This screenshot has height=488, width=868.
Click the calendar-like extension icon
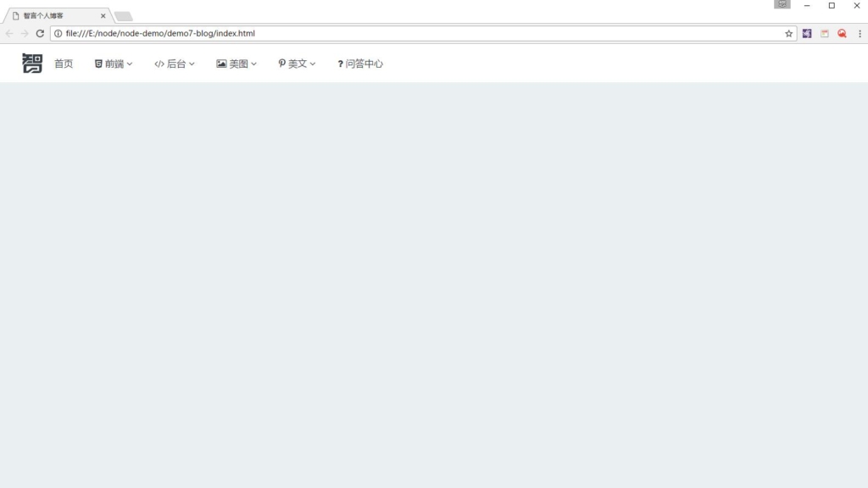tap(825, 33)
